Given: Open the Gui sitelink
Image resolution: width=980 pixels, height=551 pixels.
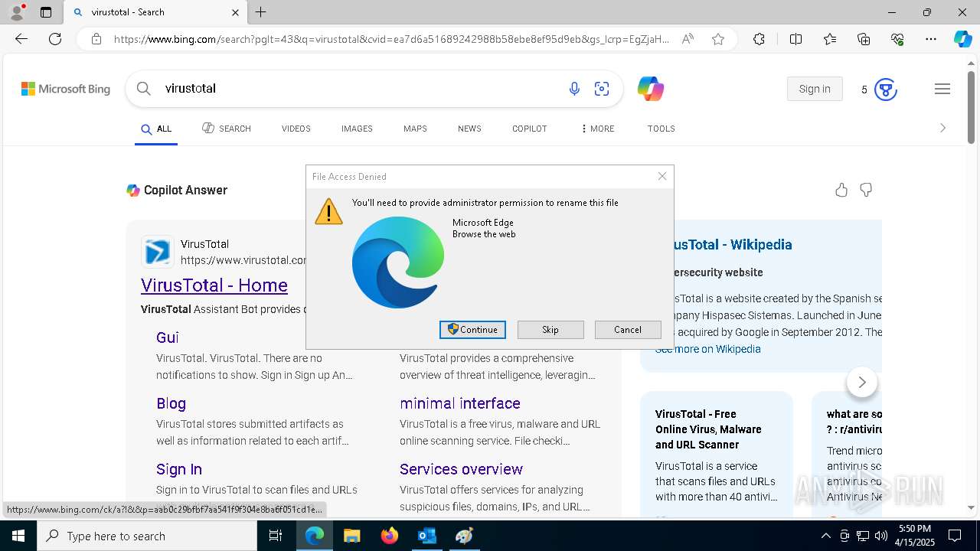Looking at the screenshot, I should pos(168,337).
